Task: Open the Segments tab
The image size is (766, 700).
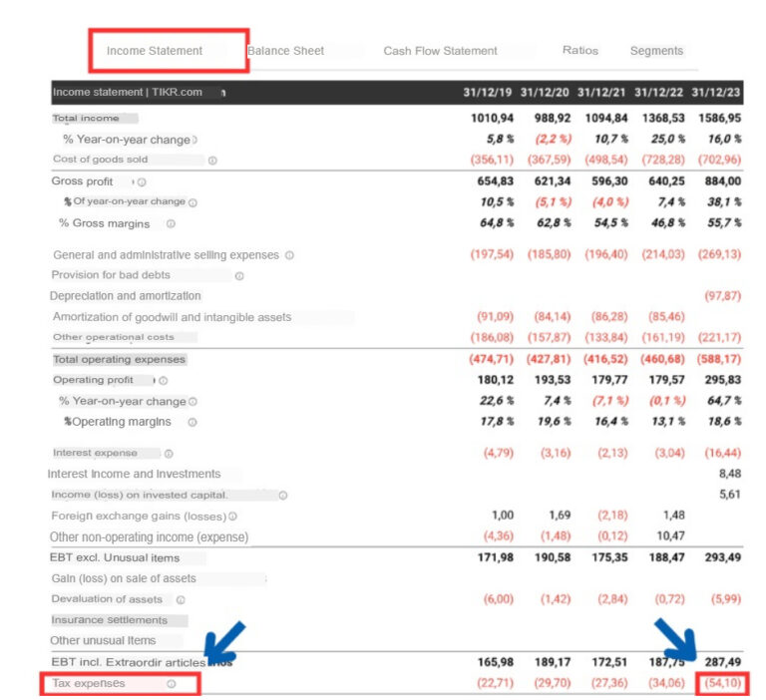Action: (x=656, y=51)
